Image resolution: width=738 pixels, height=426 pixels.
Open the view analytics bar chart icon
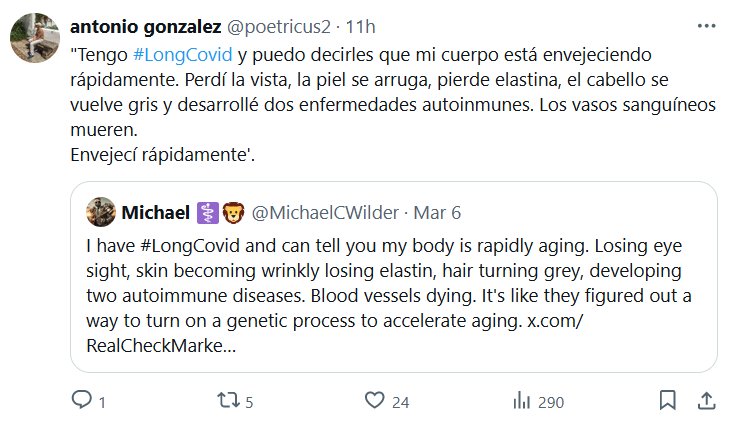click(521, 401)
